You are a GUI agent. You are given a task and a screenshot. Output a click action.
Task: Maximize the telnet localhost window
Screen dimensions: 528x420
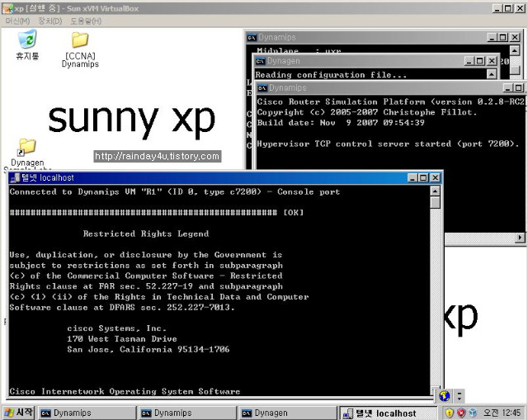[423, 177]
